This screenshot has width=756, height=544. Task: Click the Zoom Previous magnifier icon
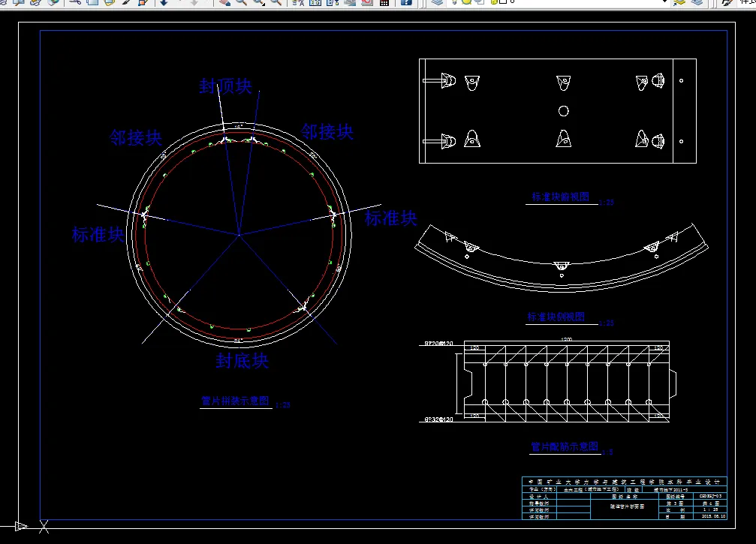pos(276,2)
